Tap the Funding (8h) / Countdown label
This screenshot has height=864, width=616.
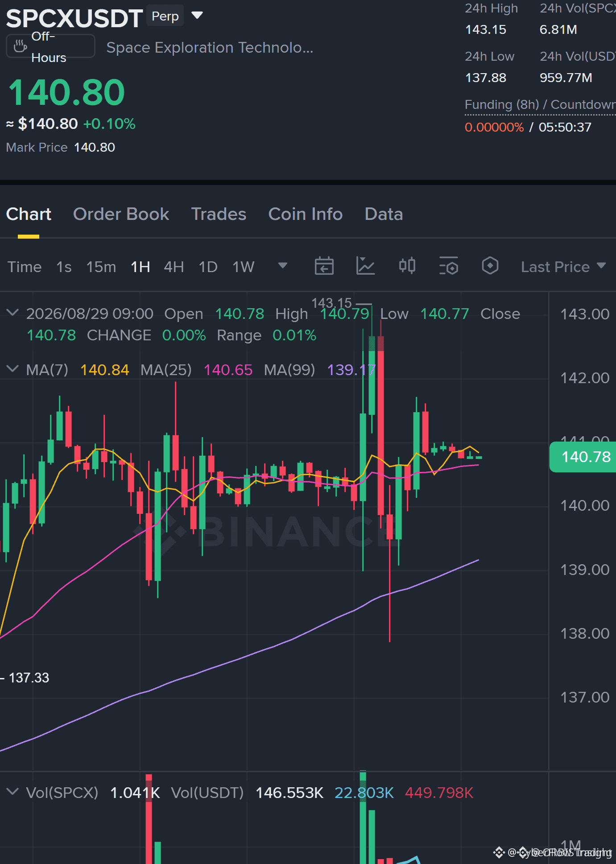540,104
